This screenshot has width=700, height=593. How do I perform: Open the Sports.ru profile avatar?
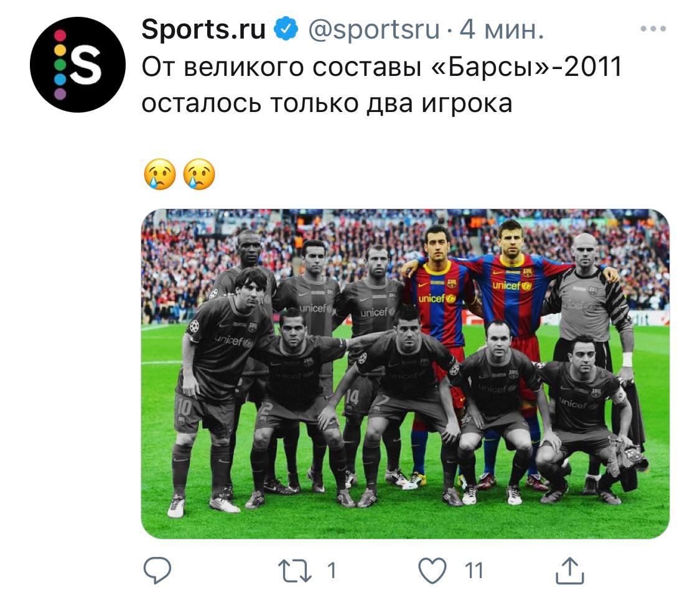click(78, 64)
